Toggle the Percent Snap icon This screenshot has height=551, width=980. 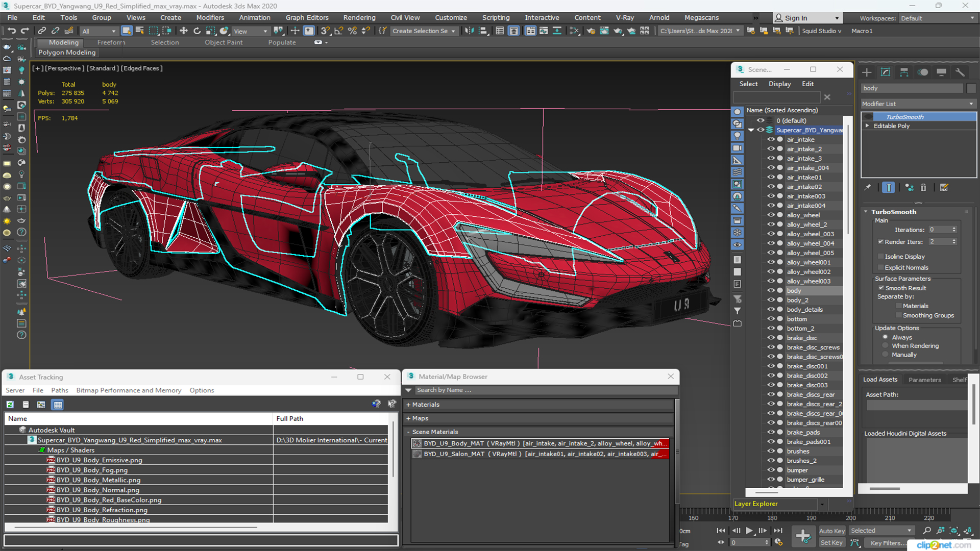coord(352,31)
